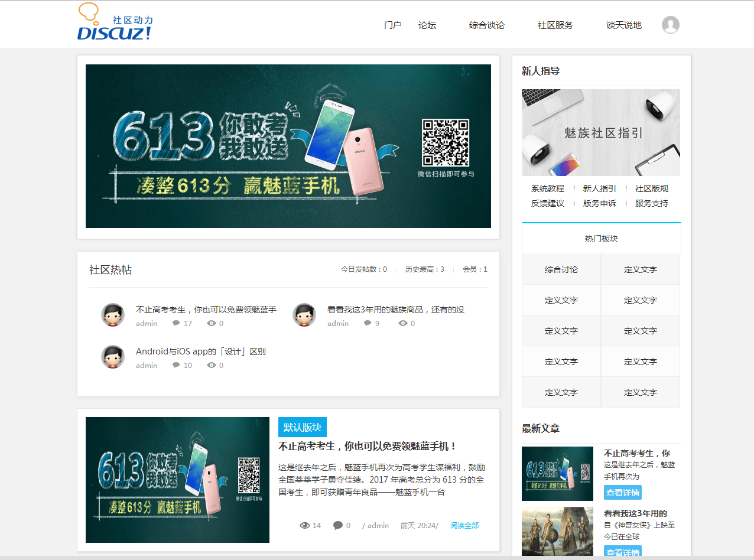Click reply bubble icon with count 9
The width and height of the screenshot is (754, 560).
tap(368, 323)
